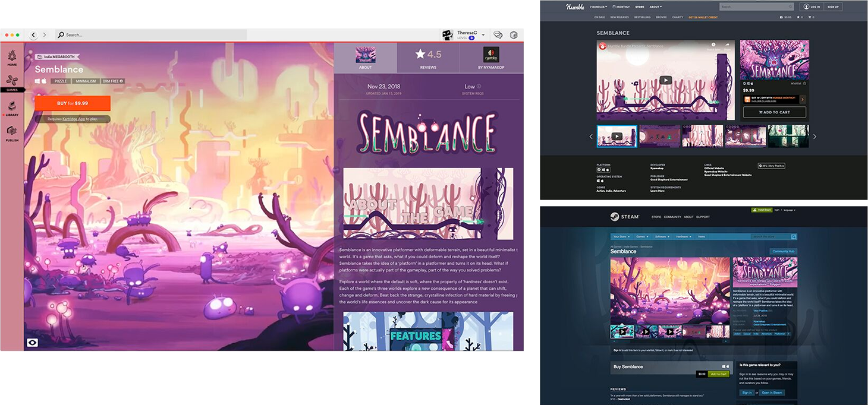This screenshot has height=405, width=868.
Task: Expand the TheresaC account dropdown arrow
Action: [483, 35]
